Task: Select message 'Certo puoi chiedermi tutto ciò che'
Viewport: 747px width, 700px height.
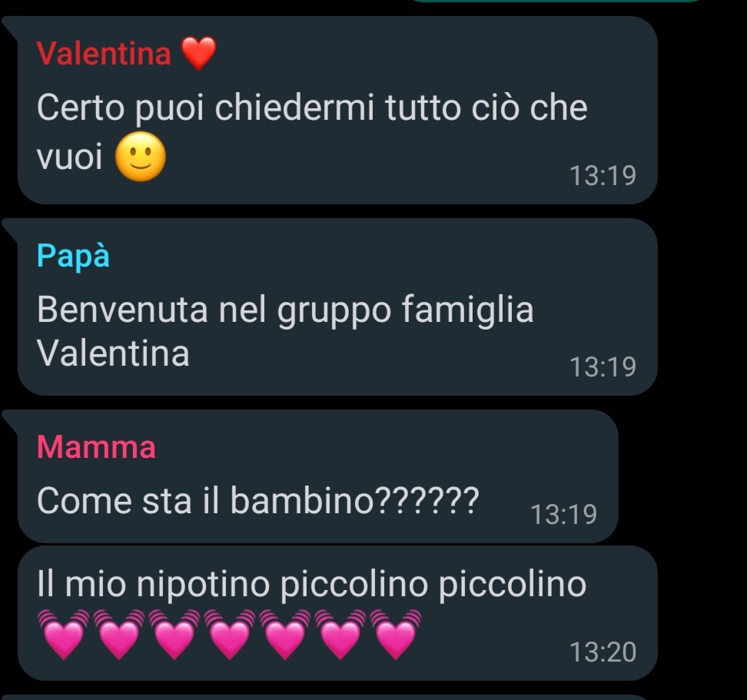Action: (x=312, y=108)
